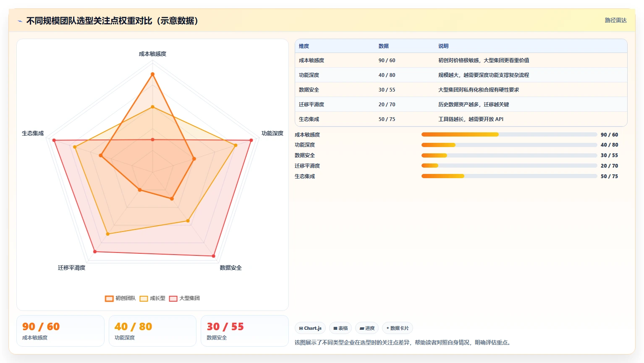Click the 功能深度 progress bar
644x363 pixels.
[x=509, y=145]
